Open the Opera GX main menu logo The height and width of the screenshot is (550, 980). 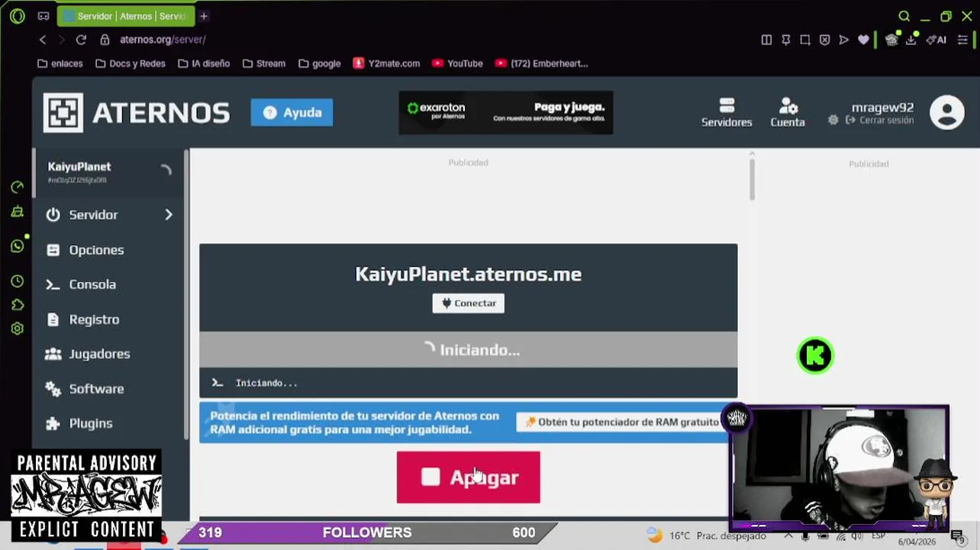tap(17, 16)
